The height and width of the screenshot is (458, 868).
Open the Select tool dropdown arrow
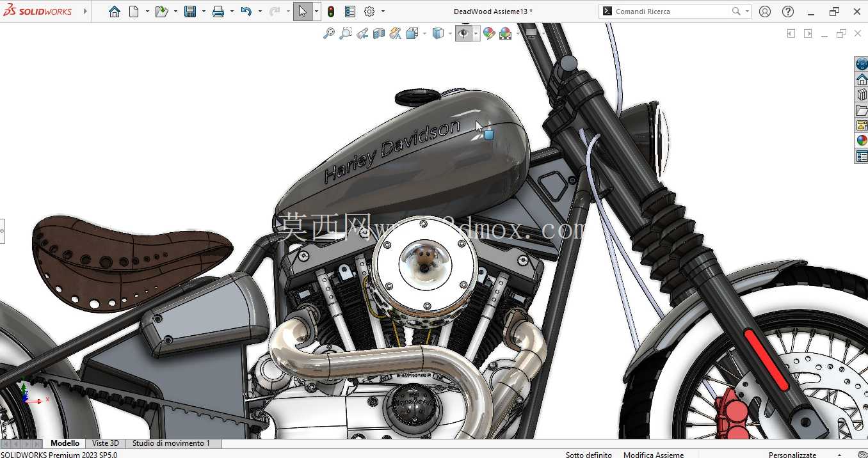point(316,12)
